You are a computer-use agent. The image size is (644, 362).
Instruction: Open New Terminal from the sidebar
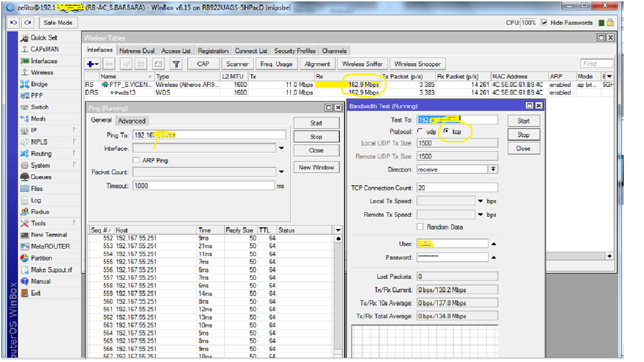pos(49,235)
